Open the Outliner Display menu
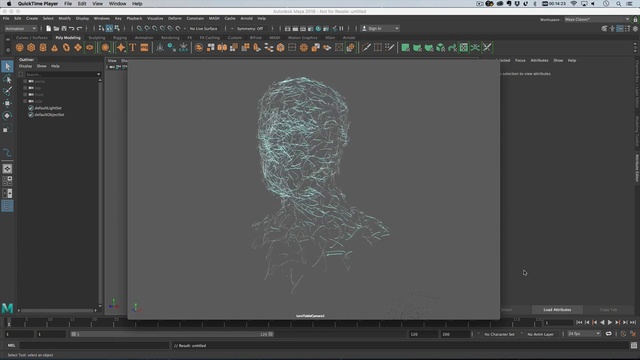 coord(25,66)
